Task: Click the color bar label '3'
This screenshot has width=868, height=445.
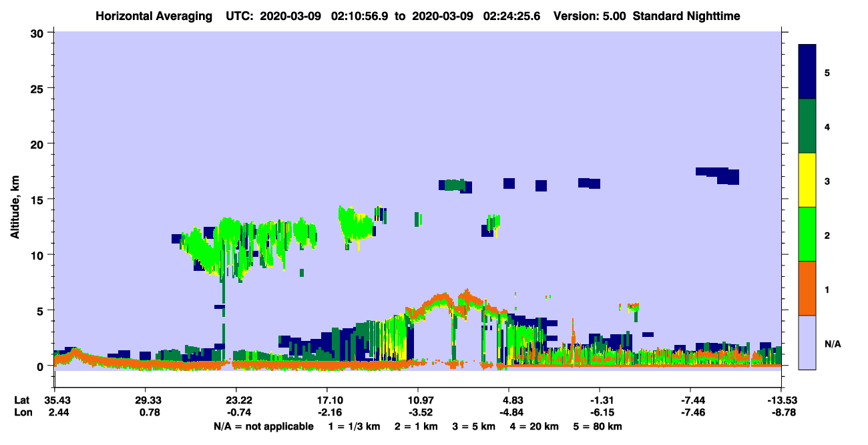Action: tap(827, 181)
